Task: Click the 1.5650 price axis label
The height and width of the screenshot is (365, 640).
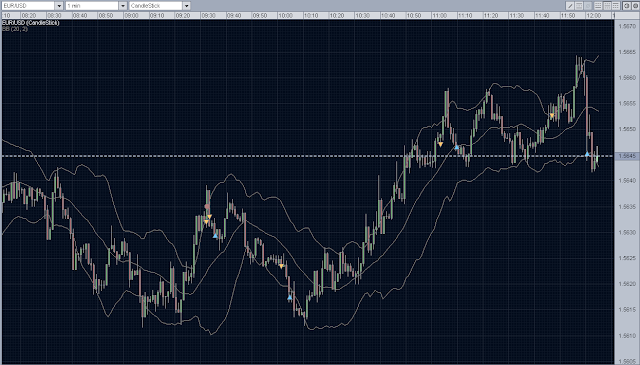Action: (x=627, y=129)
